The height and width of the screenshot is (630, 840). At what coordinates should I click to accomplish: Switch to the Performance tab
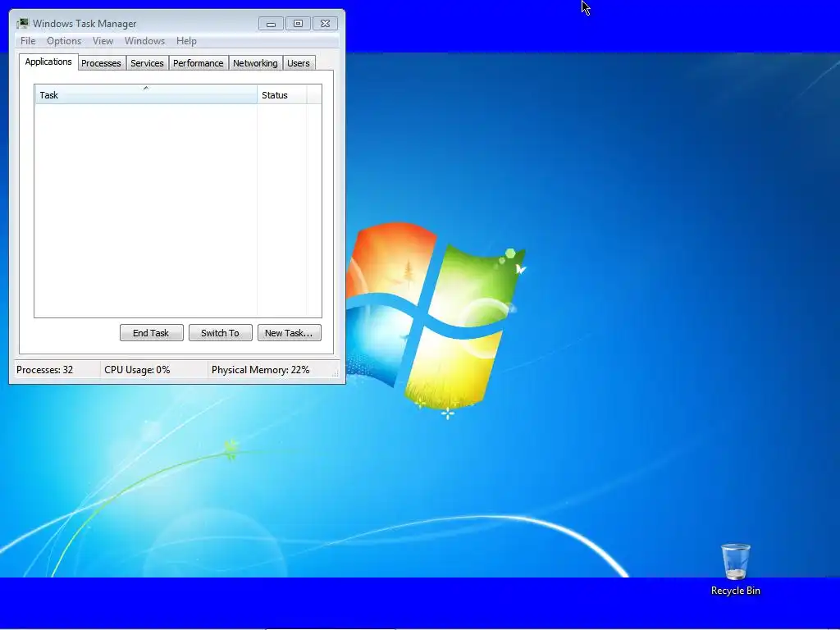[x=198, y=63]
